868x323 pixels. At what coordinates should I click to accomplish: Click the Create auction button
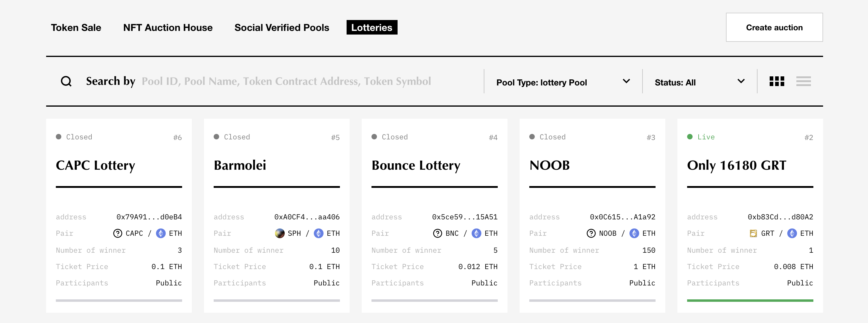(774, 28)
